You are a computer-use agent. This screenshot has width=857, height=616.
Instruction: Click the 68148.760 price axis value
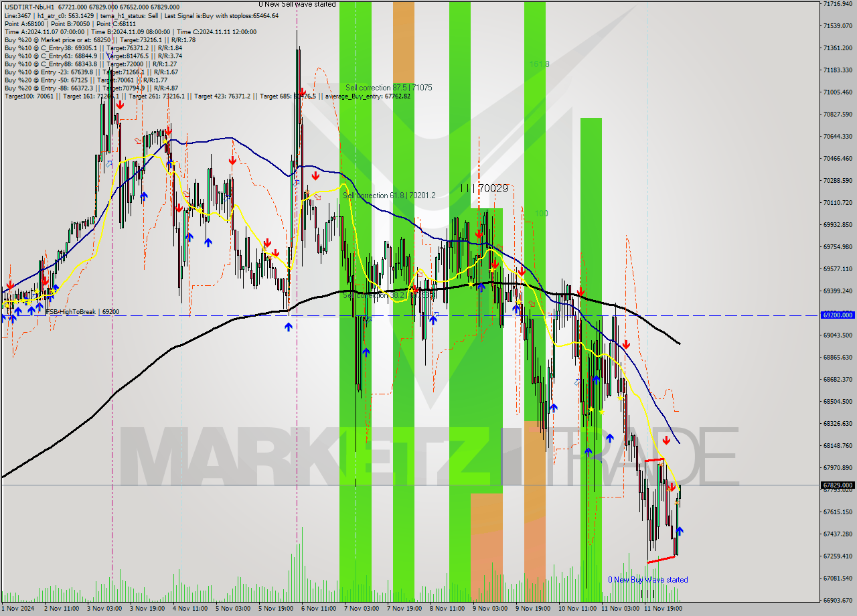(x=838, y=446)
